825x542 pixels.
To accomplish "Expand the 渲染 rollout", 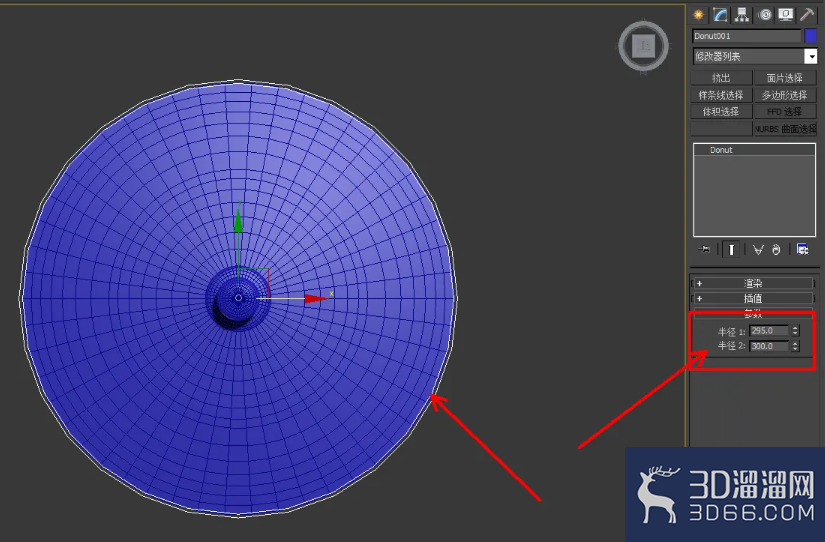I will click(753, 283).
